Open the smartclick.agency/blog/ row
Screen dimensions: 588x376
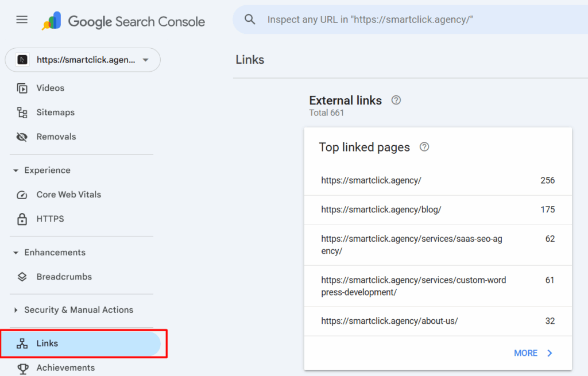[438, 210]
